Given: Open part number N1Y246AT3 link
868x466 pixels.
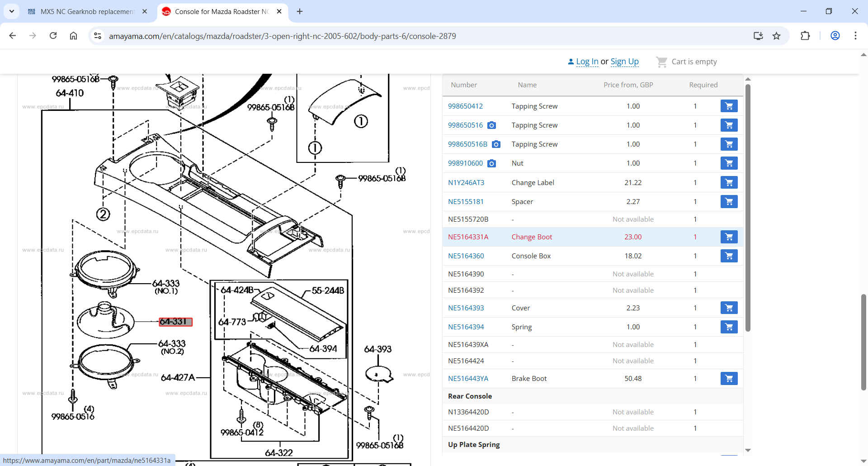Looking at the screenshot, I should click(x=466, y=182).
